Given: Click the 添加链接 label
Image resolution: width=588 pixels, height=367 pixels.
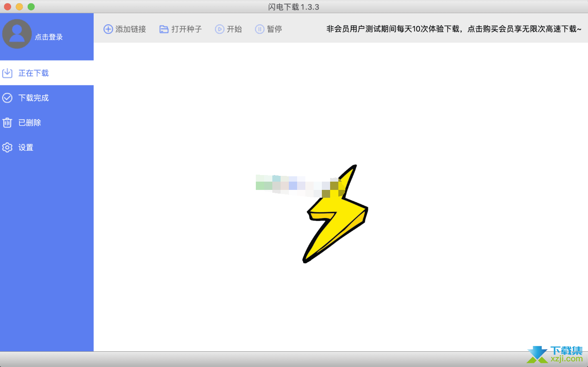Looking at the screenshot, I should click(x=131, y=29).
